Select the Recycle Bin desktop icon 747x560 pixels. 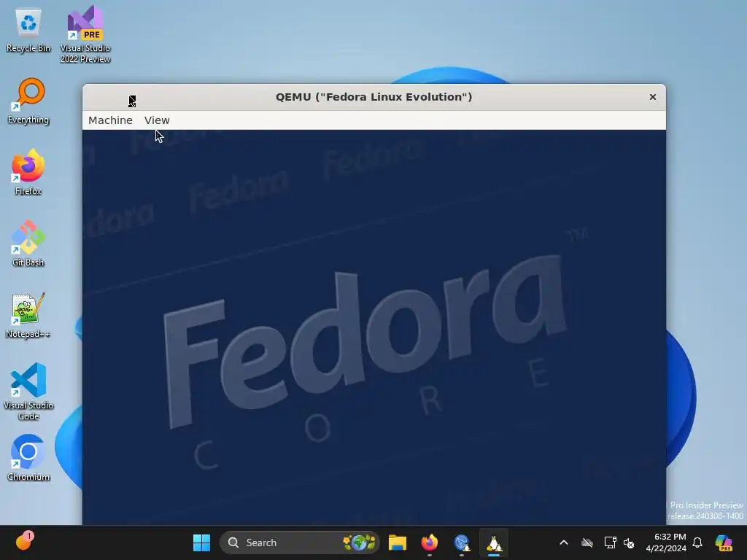point(28,31)
